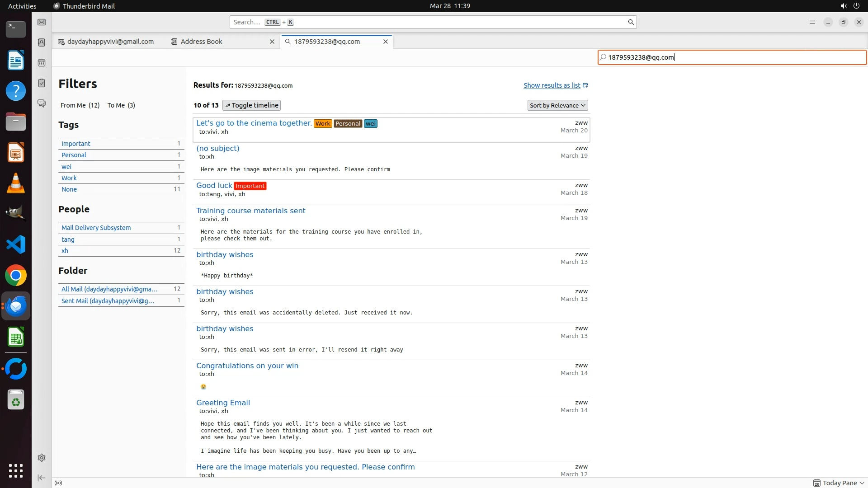Open the Calendar space icon
This screenshot has width=868, height=488.
click(x=42, y=63)
